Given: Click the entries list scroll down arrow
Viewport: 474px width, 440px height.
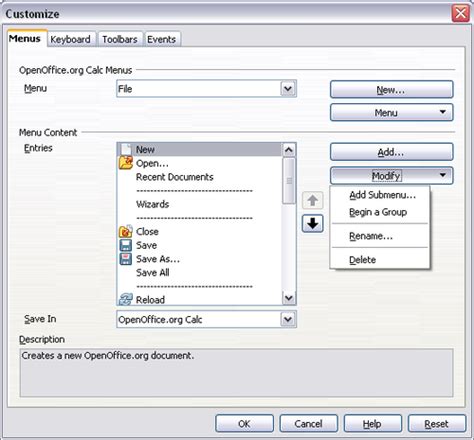Looking at the screenshot, I should [289, 298].
